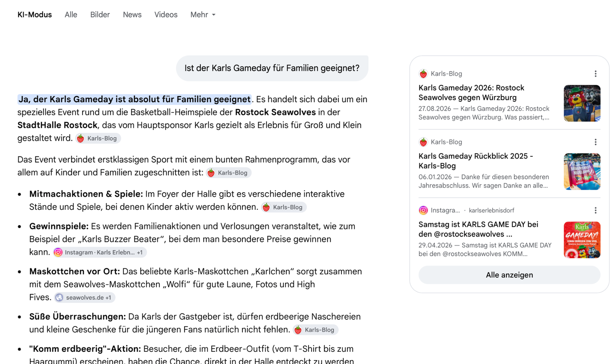Viewport: 611px width, 364px height.
Task: Click the 'karlserlebnisdorf' account label
Action: 491,211
